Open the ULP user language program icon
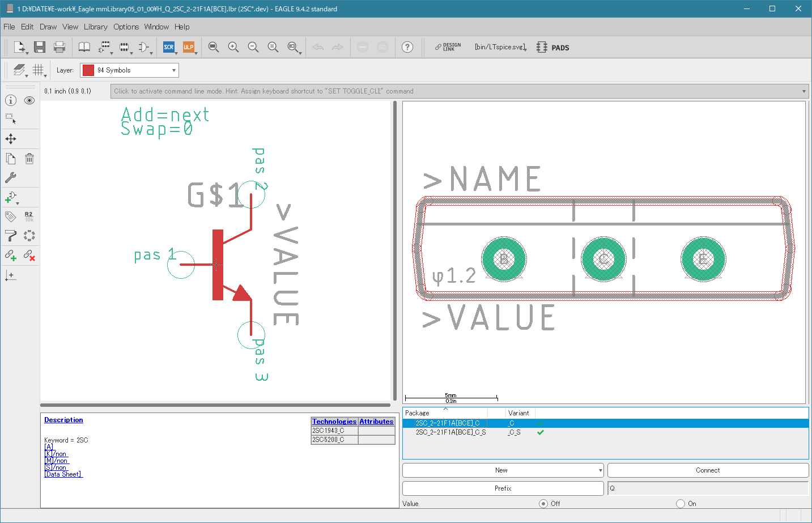Viewport: 812px width, 523px height. coord(188,47)
